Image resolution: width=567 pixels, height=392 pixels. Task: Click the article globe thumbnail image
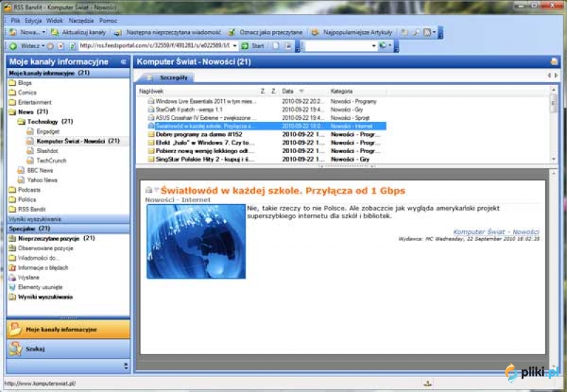pyautogui.click(x=196, y=242)
